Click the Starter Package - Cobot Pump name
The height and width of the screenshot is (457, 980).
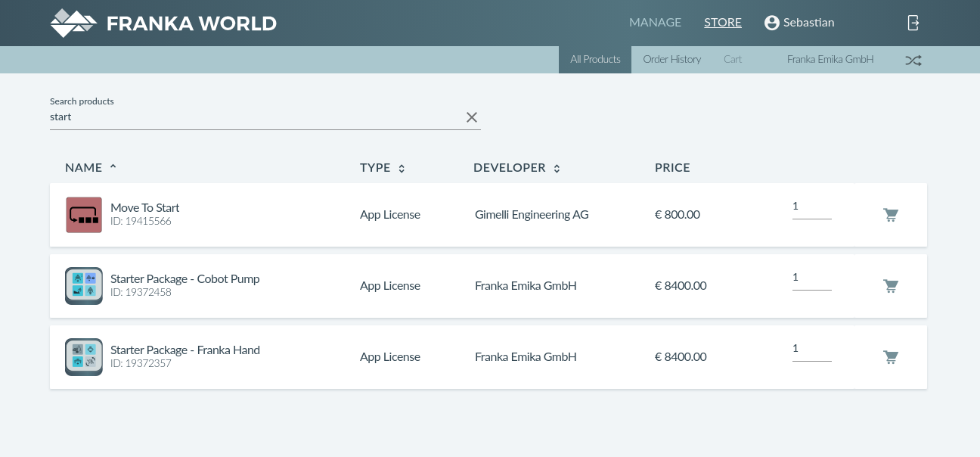coord(185,279)
